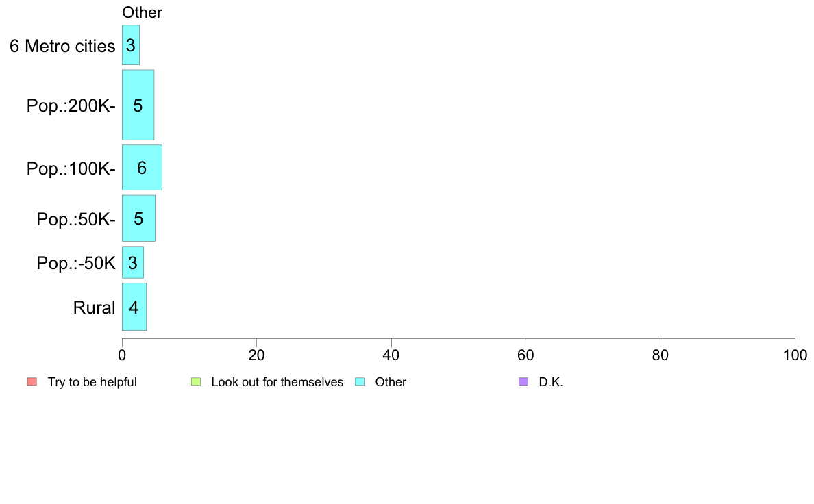Click the D.K. legend text

coord(551,382)
